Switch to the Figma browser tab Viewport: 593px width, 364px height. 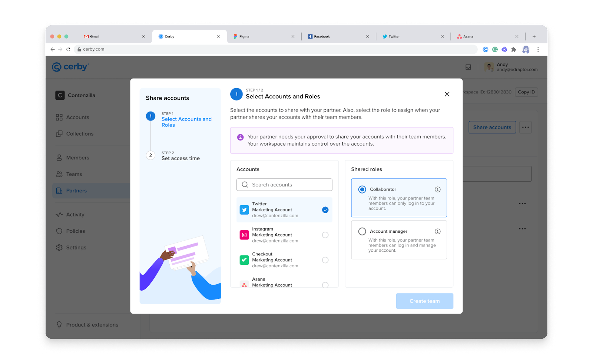264,36
